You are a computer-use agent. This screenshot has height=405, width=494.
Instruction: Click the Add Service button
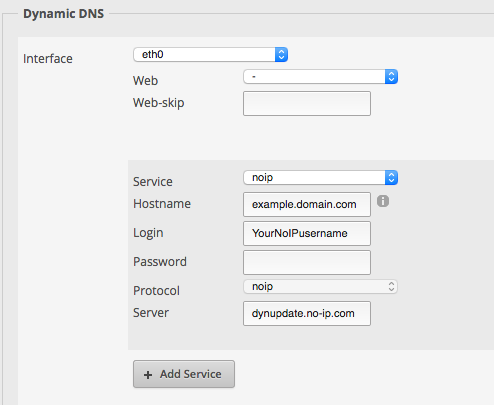click(x=184, y=374)
